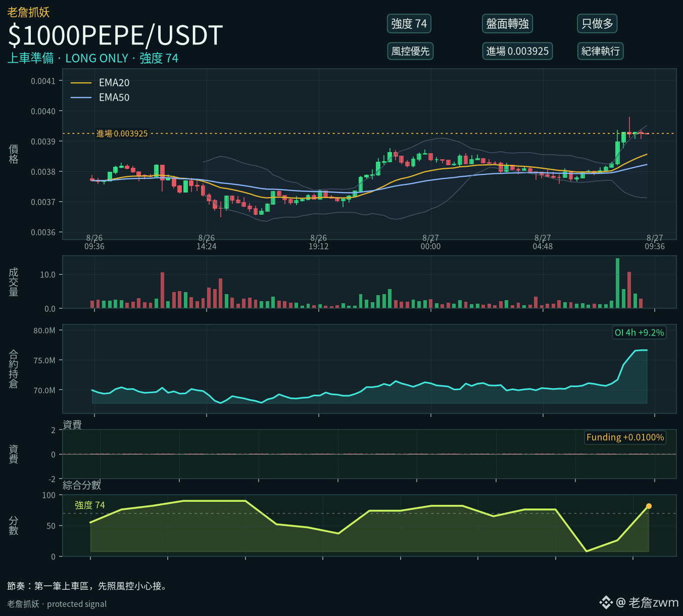Viewport: 683px width, 616px height.
Task: Click the 0.0036 price axis label
Action: pyautogui.click(x=43, y=233)
